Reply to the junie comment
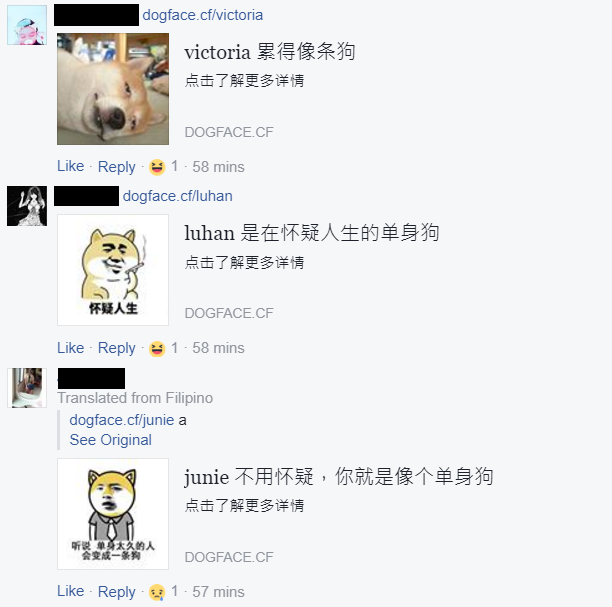Screen dimensions: 612x607 point(117,591)
